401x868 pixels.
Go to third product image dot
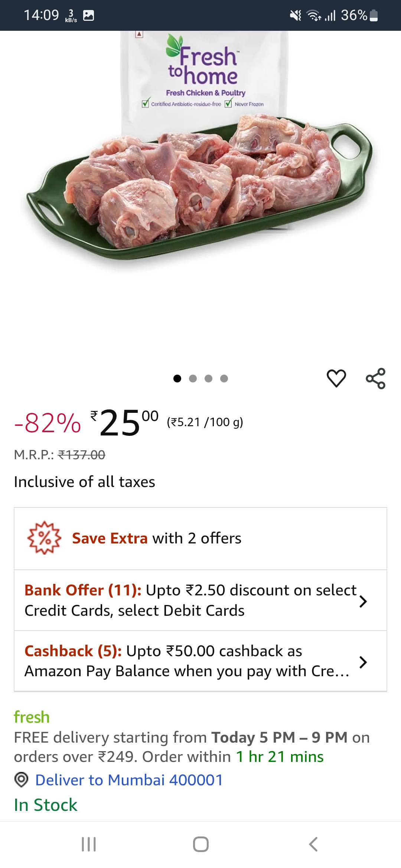click(x=208, y=378)
